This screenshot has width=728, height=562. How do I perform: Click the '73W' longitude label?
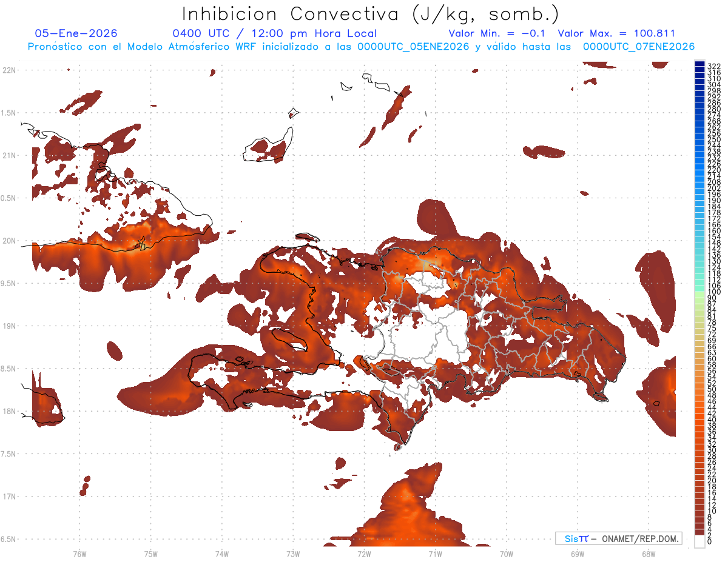pyautogui.click(x=292, y=553)
